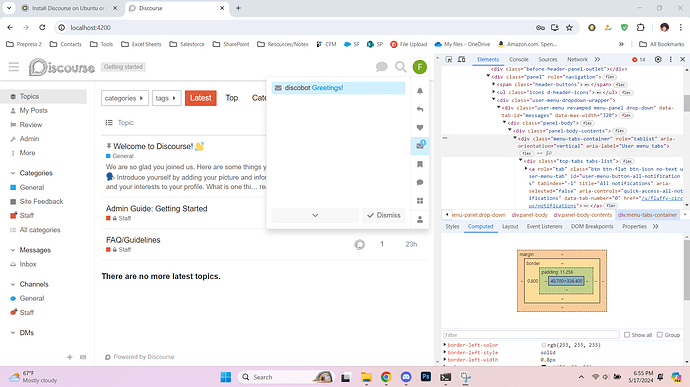
Task: Open the Windows Start menu
Action: point(226,377)
